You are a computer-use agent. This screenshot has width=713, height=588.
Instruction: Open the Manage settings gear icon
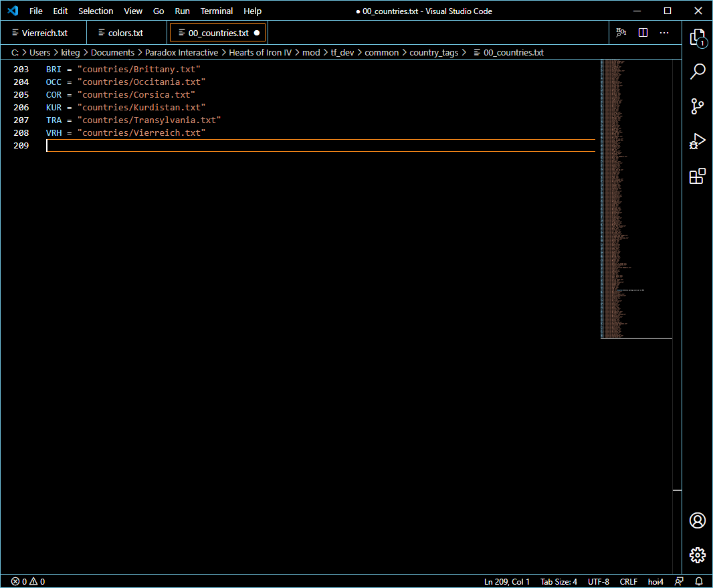click(x=698, y=555)
